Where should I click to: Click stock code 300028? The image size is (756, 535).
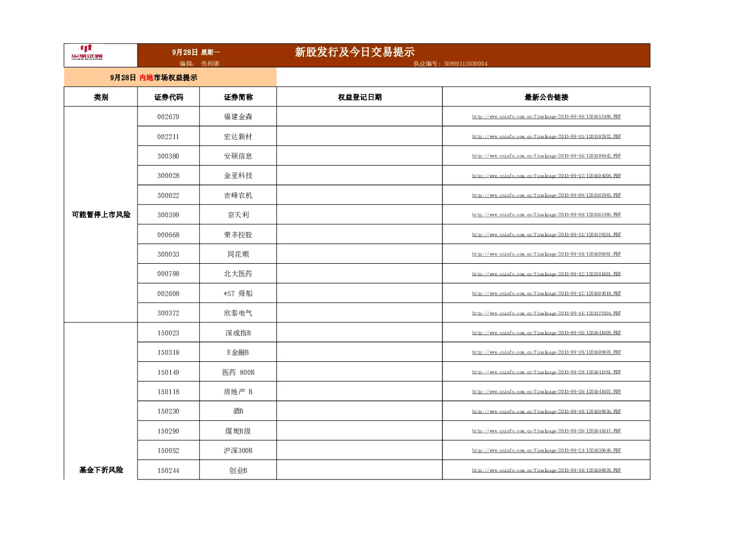tap(168, 176)
